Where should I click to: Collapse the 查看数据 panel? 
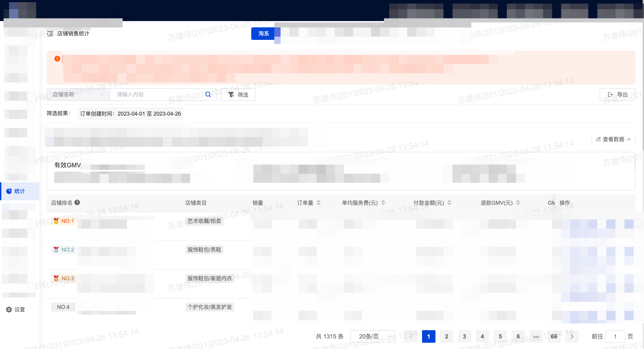614,139
